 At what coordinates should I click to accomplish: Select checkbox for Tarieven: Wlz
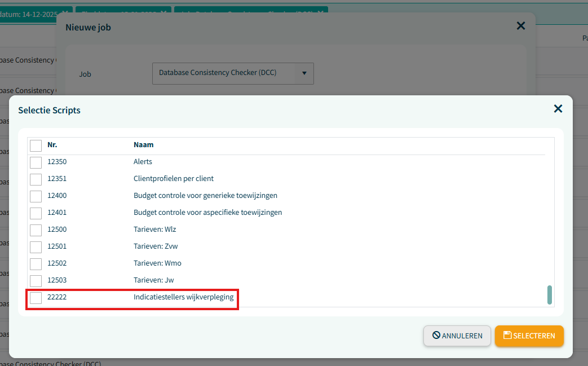pyautogui.click(x=36, y=230)
